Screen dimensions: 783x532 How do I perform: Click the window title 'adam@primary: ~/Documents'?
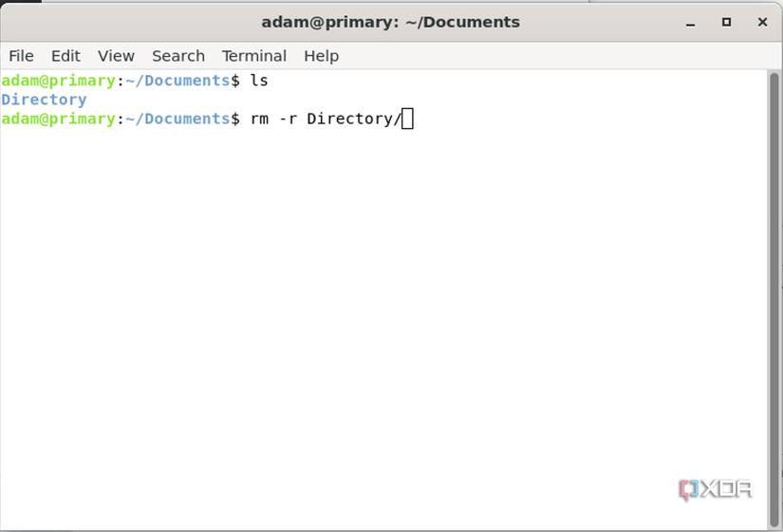pyautogui.click(x=391, y=22)
